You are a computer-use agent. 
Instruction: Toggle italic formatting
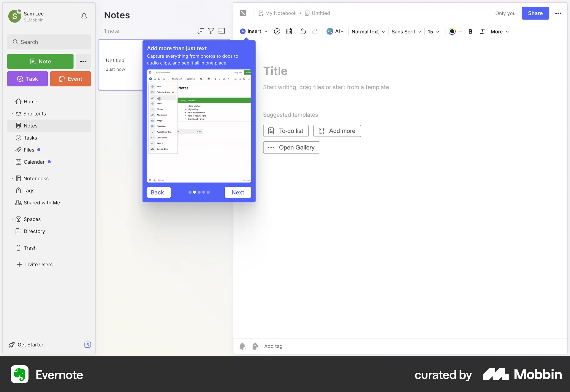pyautogui.click(x=482, y=31)
